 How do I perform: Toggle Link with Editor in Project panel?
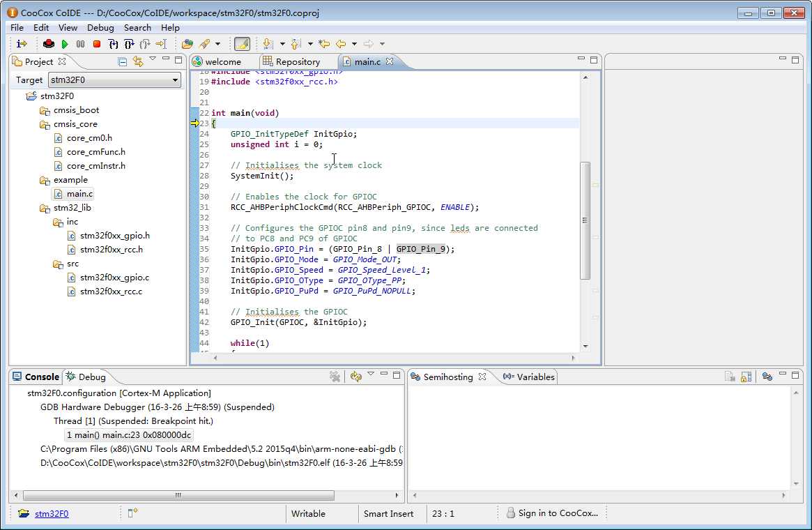(x=137, y=61)
